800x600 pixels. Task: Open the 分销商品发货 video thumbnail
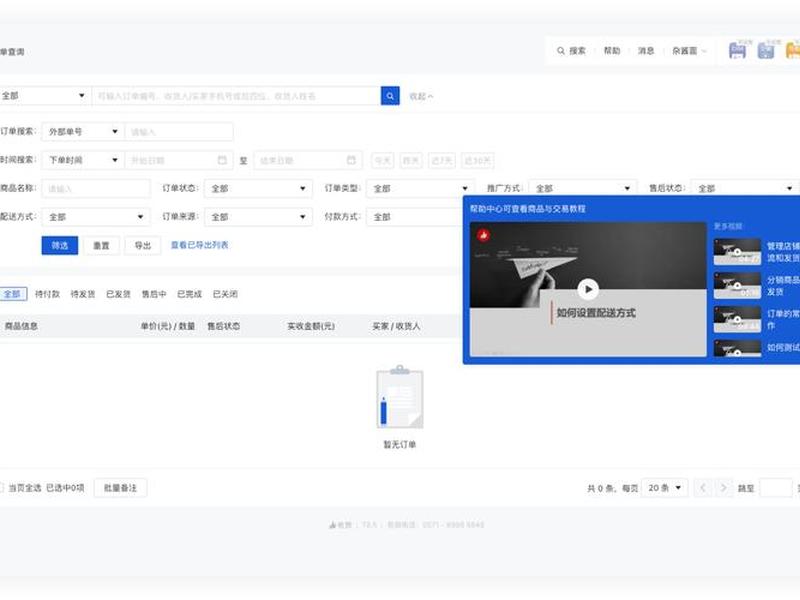coord(737,285)
